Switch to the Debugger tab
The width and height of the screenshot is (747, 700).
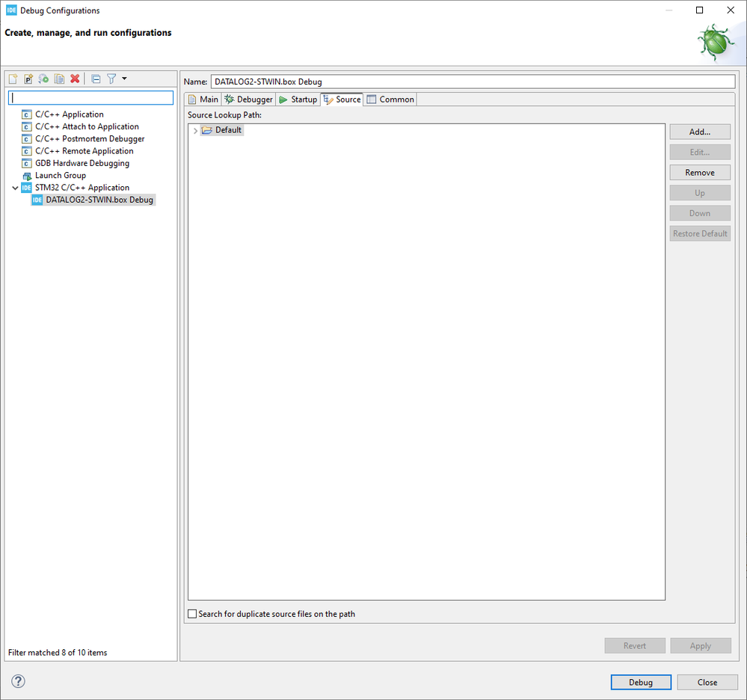(x=249, y=99)
